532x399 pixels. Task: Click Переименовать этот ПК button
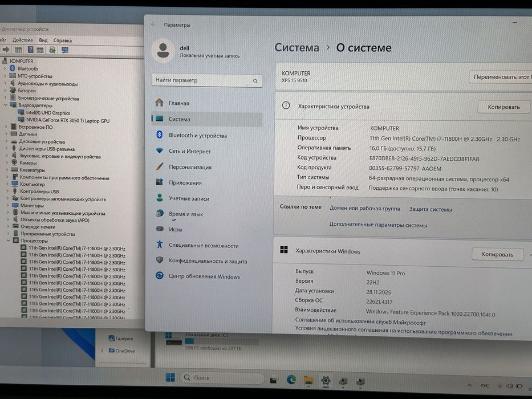[501, 77]
